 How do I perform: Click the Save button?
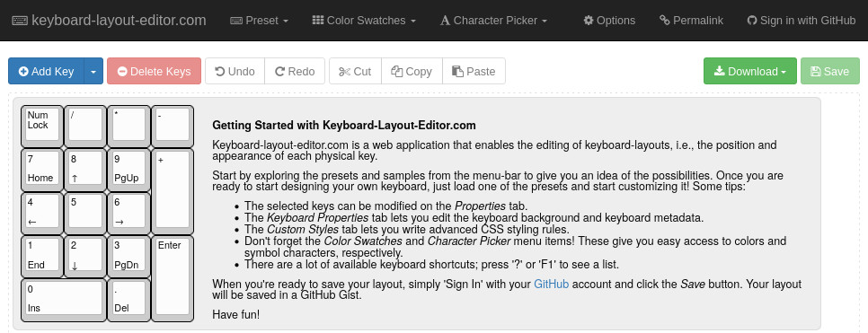pos(829,72)
